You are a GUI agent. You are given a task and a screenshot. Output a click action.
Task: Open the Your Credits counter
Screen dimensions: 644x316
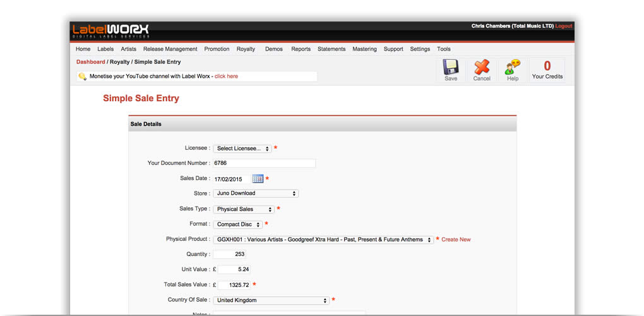point(547,70)
